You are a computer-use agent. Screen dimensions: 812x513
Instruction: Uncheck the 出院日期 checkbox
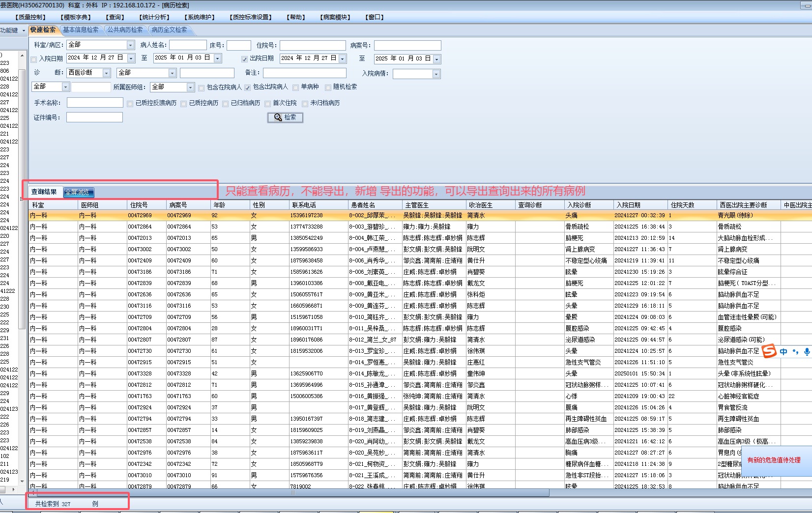[244, 59]
